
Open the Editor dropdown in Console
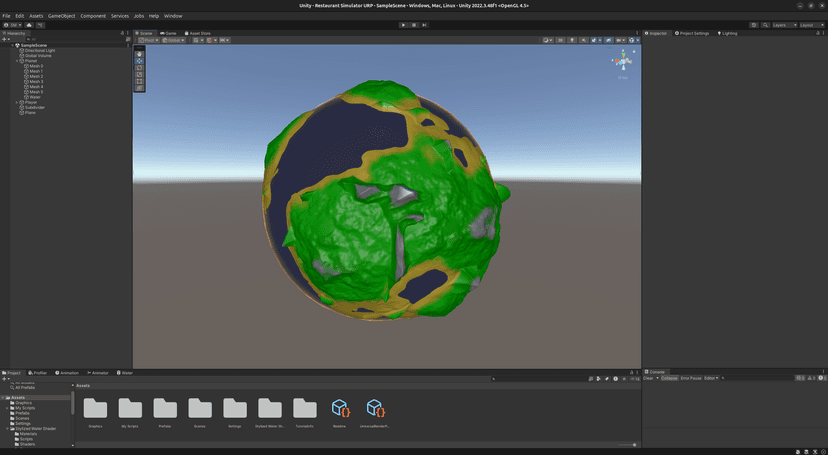point(711,378)
